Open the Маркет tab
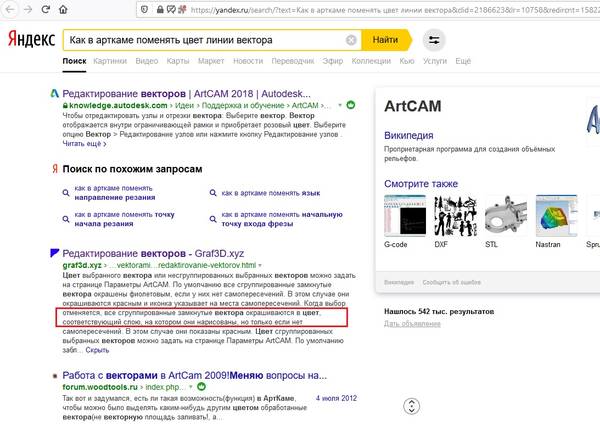The width and height of the screenshot is (600, 426). (211, 61)
